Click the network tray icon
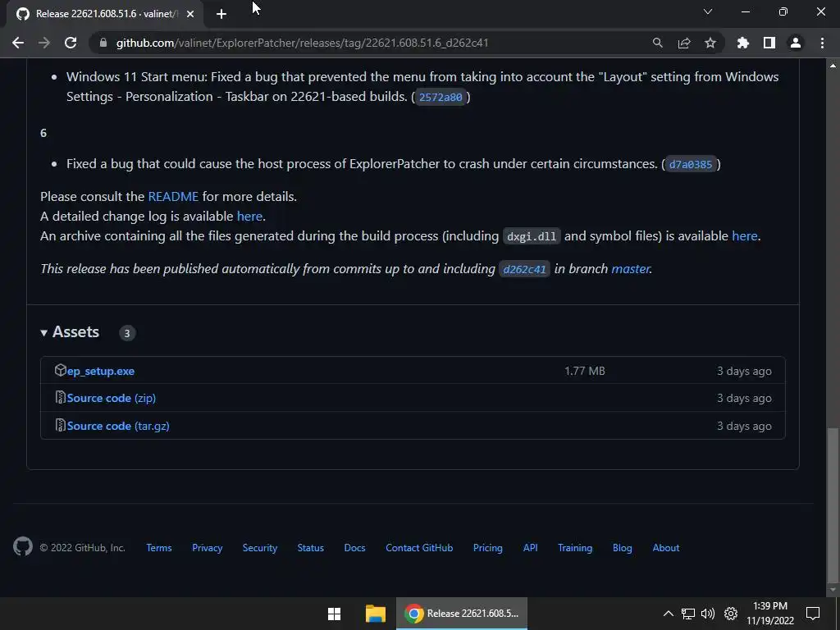This screenshot has height=630, width=840. 688,614
